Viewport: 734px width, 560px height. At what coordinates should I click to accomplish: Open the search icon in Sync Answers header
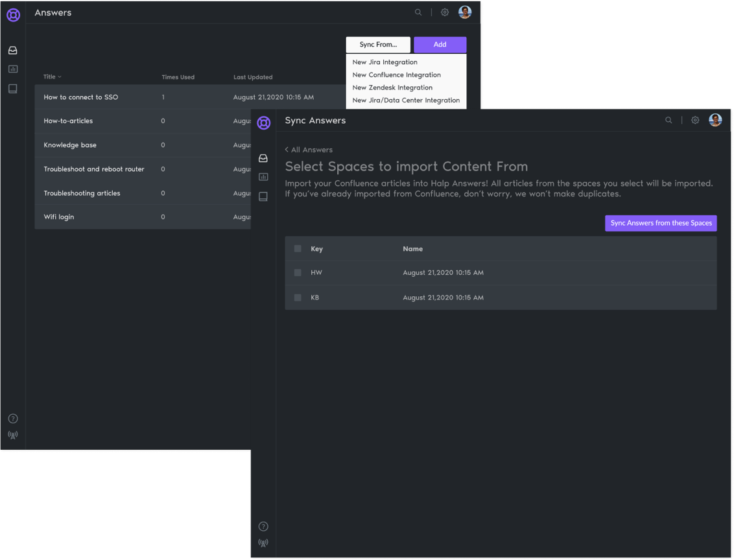(669, 121)
